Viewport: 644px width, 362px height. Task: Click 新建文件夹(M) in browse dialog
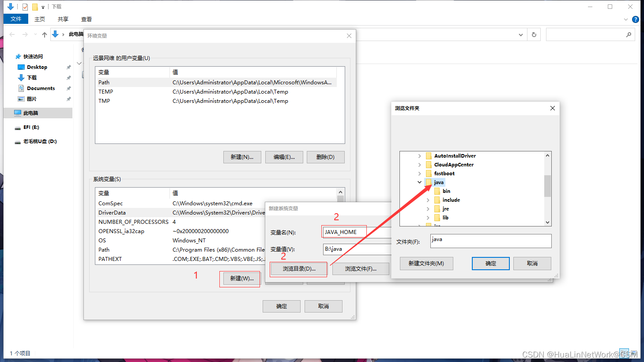[x=426, y=264]
